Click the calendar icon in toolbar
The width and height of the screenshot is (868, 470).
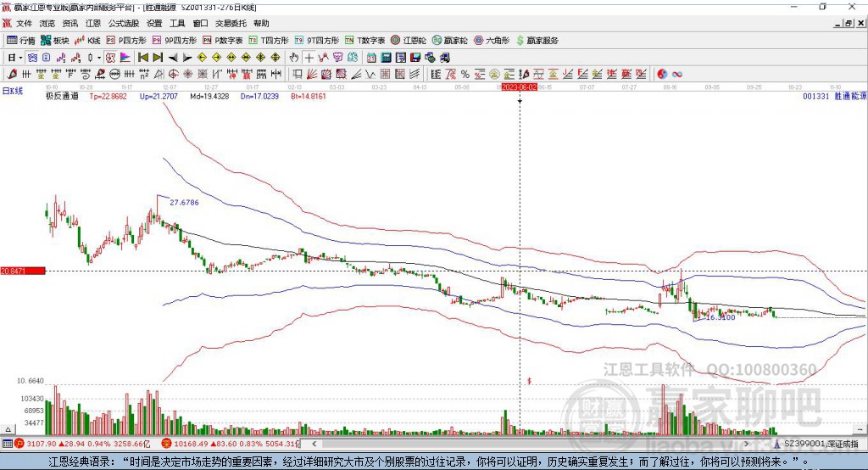[371, 58]
